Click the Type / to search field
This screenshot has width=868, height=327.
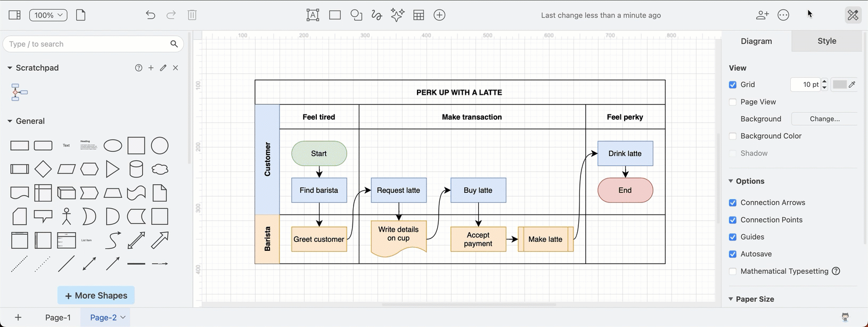[x=93, y=44]
